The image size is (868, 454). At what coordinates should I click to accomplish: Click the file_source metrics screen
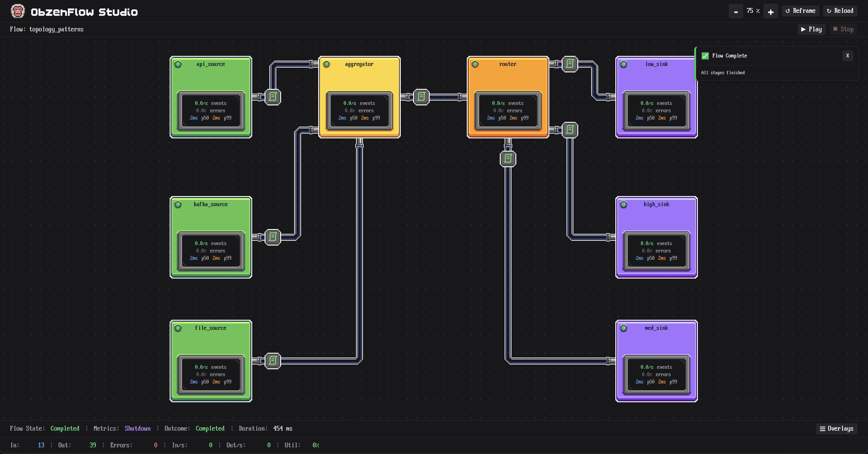[x=211, y=375]
